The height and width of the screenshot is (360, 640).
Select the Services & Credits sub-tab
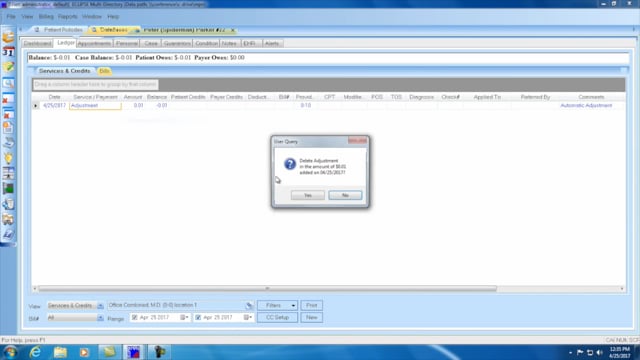point(64,71)
